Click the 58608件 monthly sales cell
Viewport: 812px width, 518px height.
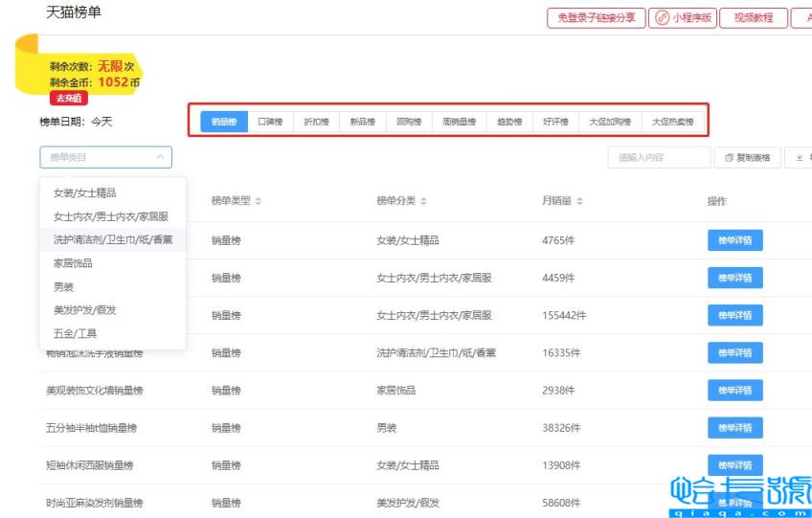[561, 503]
